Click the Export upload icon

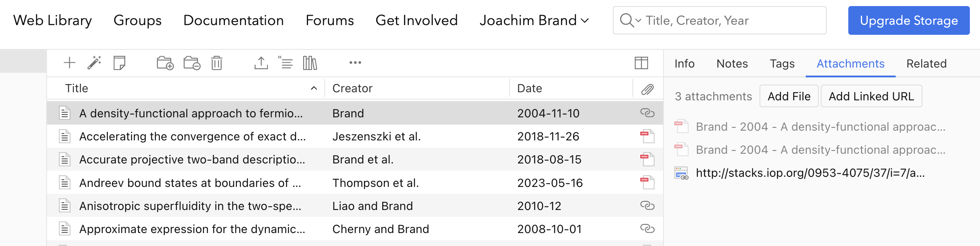click(261, 63)
